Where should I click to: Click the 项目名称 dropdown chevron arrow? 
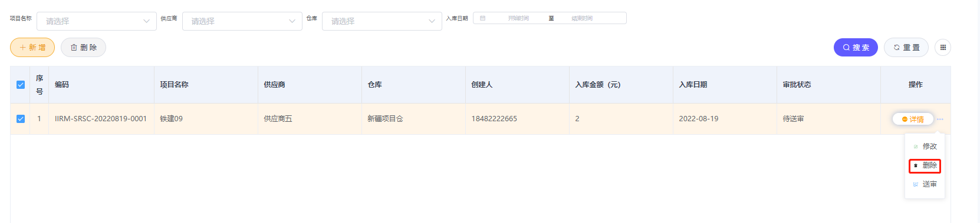(146, 21)
